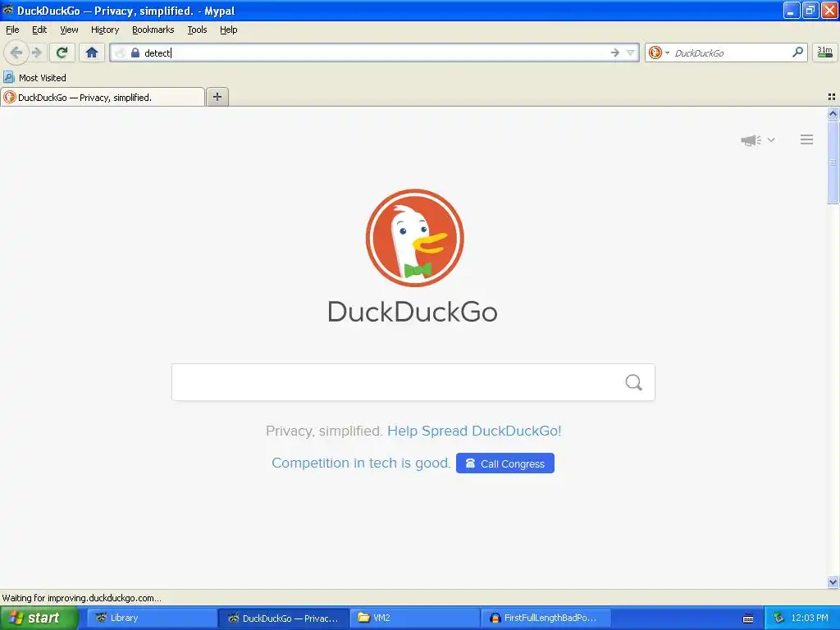Click the DuckDuckGo duck logo

(x=414, y=238)
